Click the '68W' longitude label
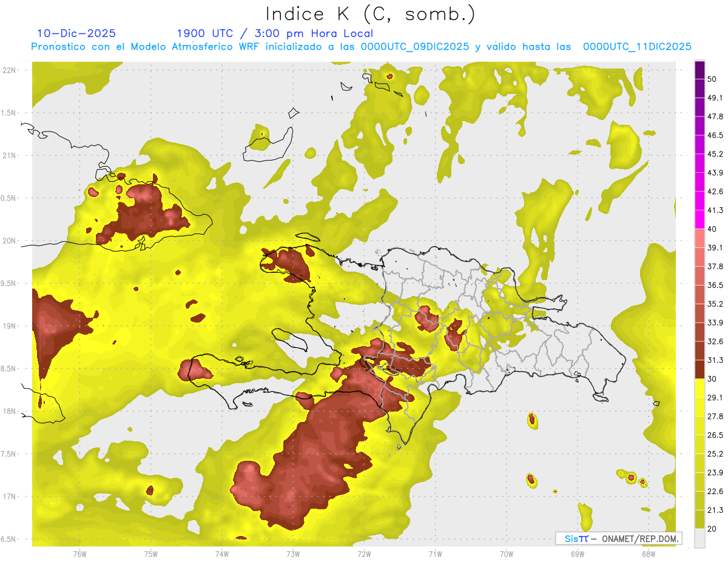 [649, 554]
